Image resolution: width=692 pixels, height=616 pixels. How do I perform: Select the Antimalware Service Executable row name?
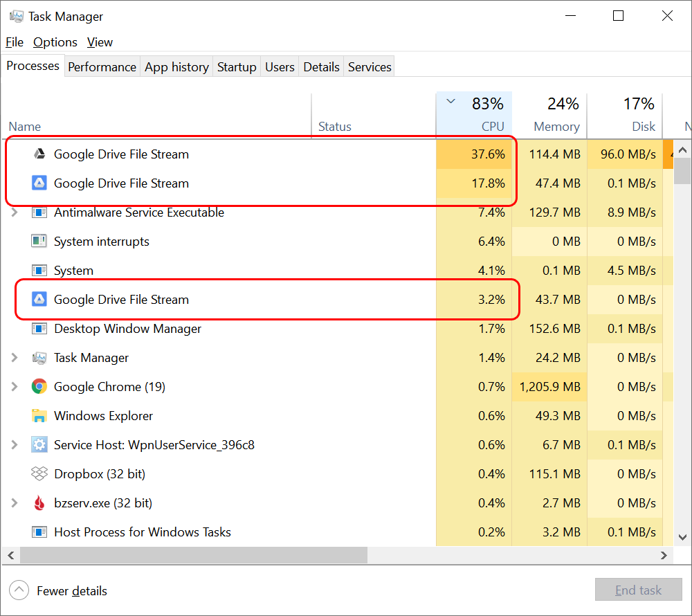(139, 212)
